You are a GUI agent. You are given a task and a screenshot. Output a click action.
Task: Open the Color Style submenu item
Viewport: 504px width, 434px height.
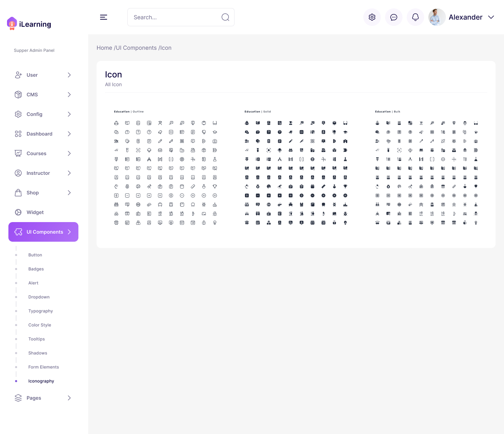[40, 325]
